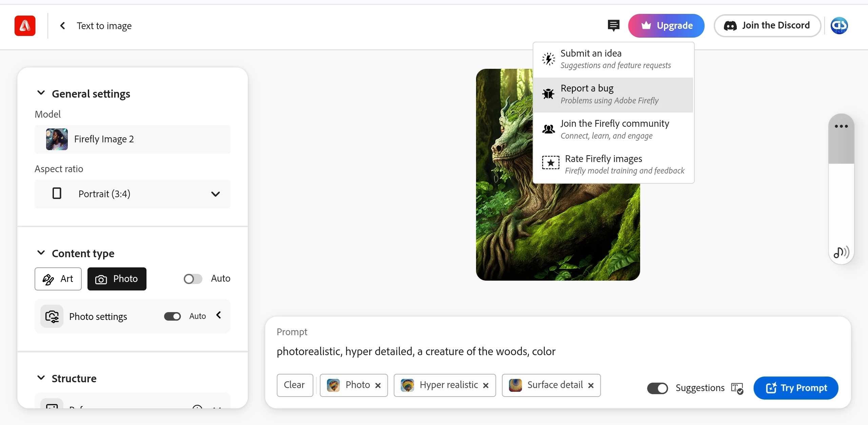Remove the Hyper realistic tag
The width and height of the screenshot is (868, 425).
pos(486,385)
